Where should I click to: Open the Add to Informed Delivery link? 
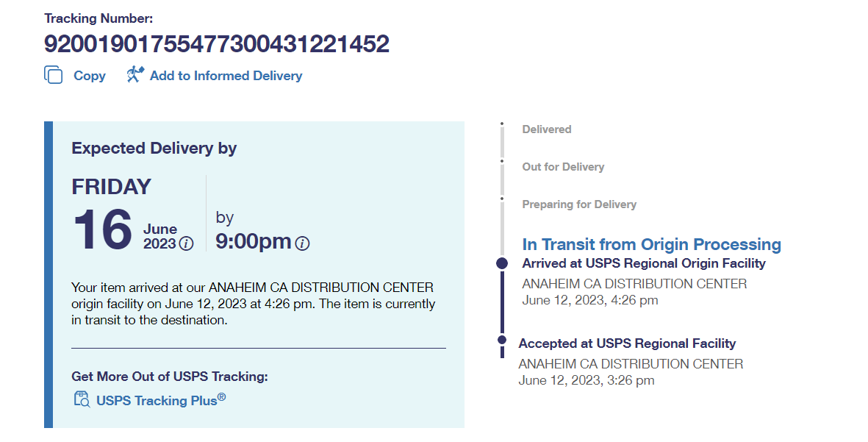point(226,76)
